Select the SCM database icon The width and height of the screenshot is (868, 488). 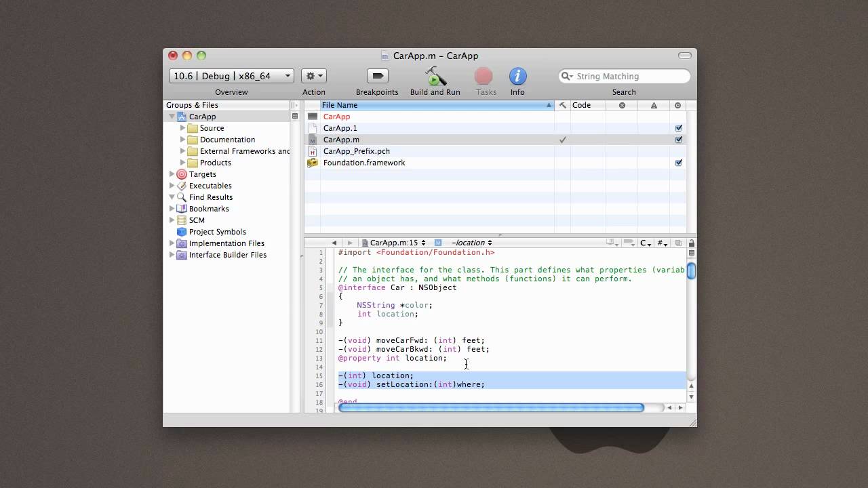[x=181, y=220]
